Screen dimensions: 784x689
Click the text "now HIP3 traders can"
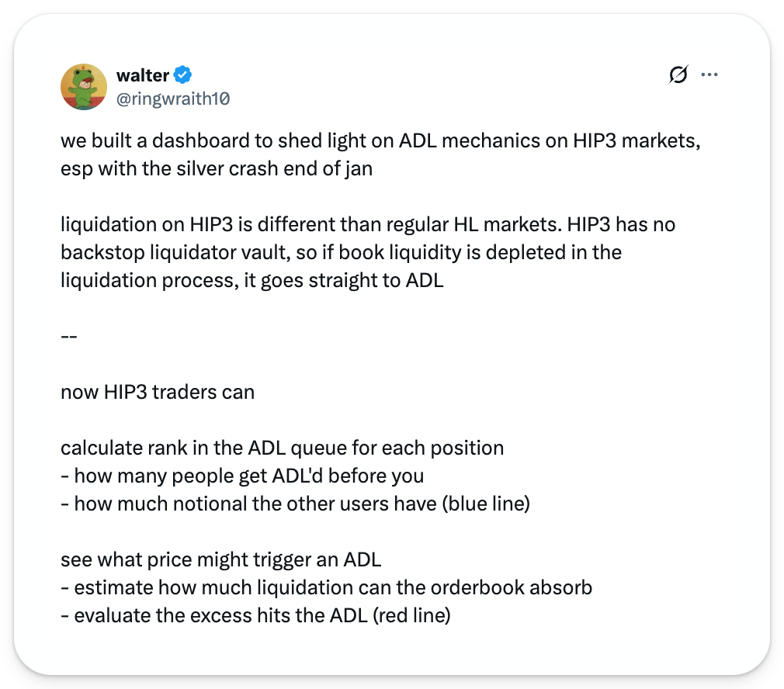(x=158, y=392)
